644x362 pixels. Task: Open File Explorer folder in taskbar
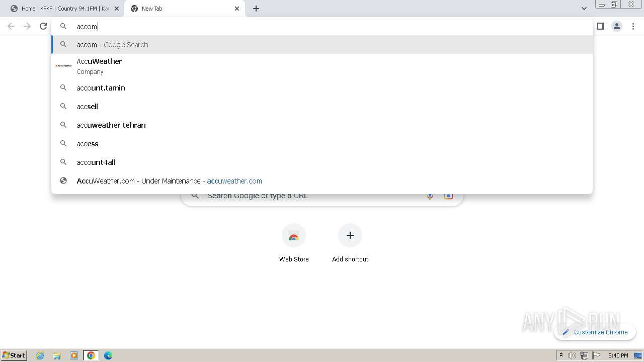tap(57, 355)
